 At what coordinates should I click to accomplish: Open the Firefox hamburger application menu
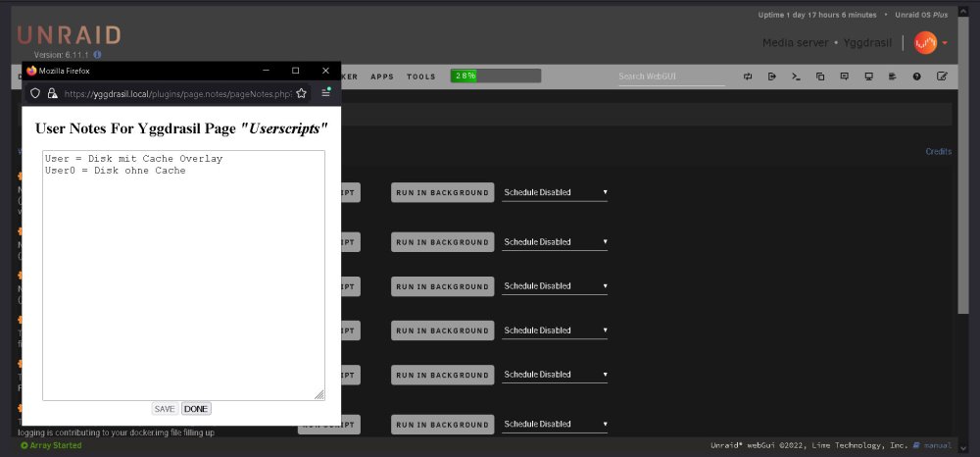pos(325,92)
